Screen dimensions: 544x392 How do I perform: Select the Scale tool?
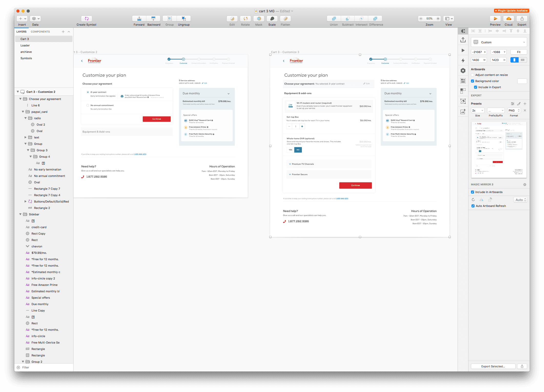point(272,19)
